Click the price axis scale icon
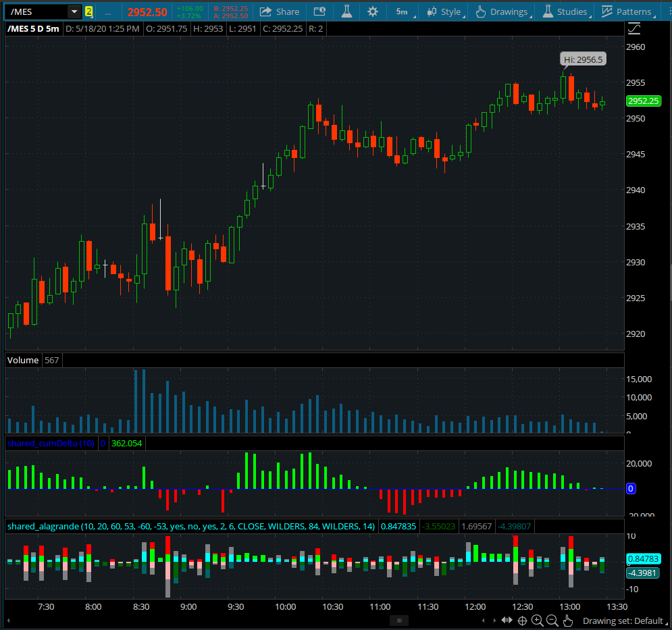This screenshot has height=630, width=672. click(634, 29)
